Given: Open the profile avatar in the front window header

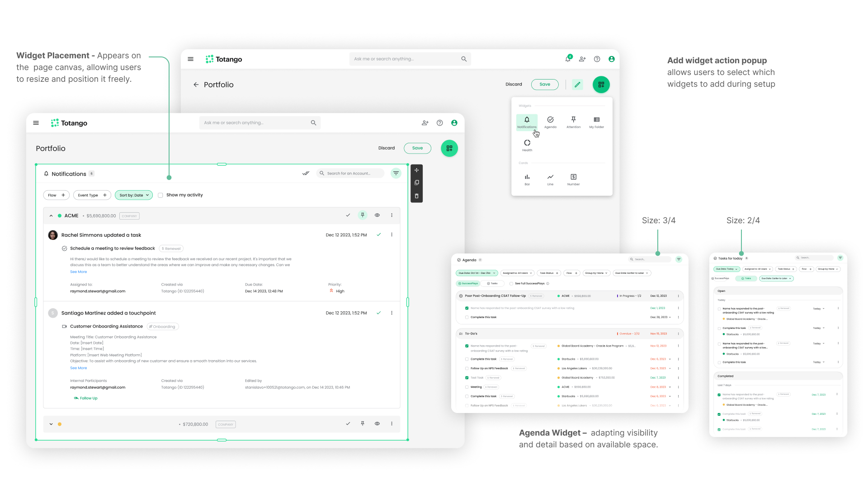Looking at the screenshot, I should point(454,123).
